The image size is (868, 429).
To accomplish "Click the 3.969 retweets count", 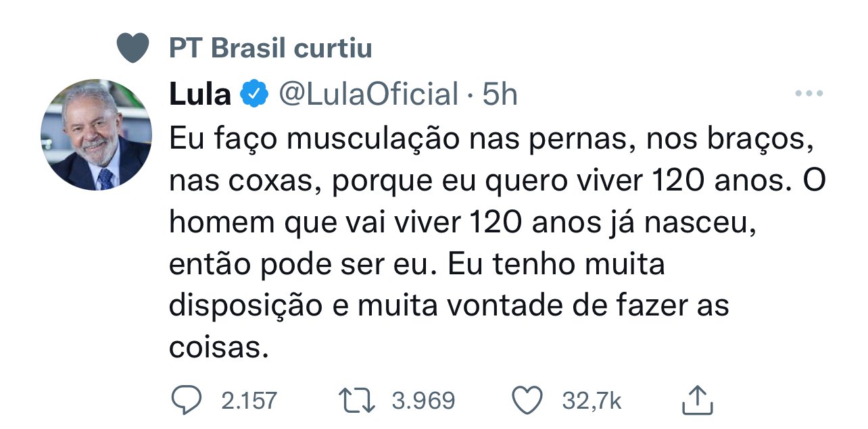I will pos(423,401).
